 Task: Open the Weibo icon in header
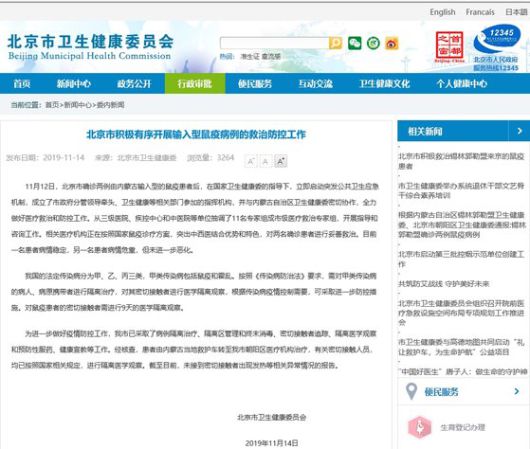392,43
